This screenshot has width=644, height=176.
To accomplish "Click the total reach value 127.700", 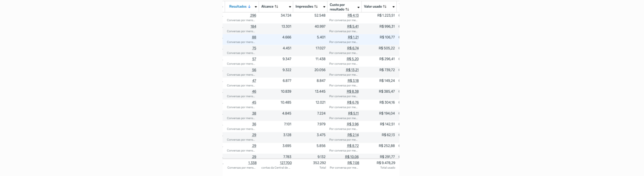I will tap(285, 163).
